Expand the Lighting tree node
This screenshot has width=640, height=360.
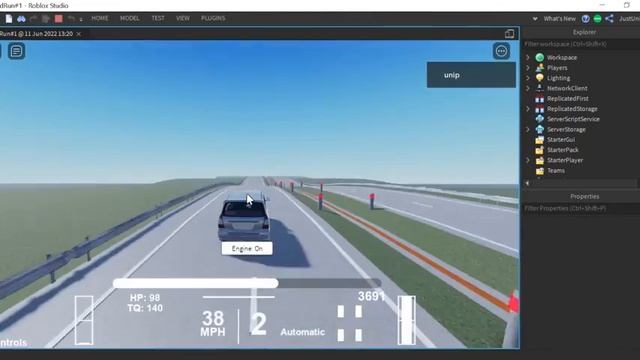528,78
